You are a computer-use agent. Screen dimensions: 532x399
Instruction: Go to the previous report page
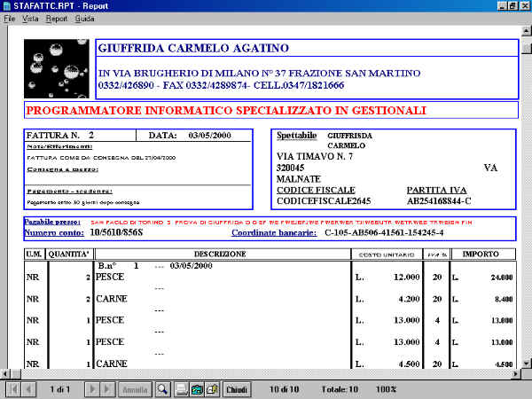[29, 389]
